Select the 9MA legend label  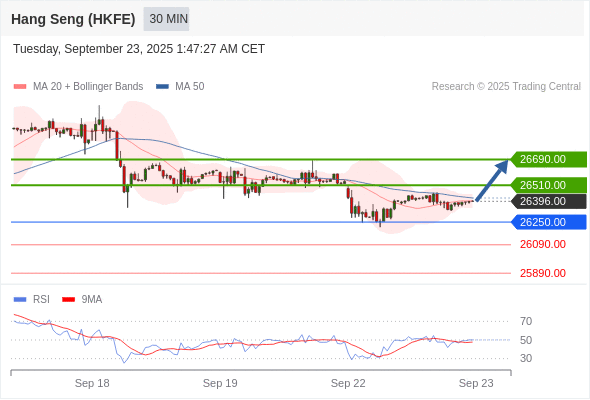coord(92,300)
